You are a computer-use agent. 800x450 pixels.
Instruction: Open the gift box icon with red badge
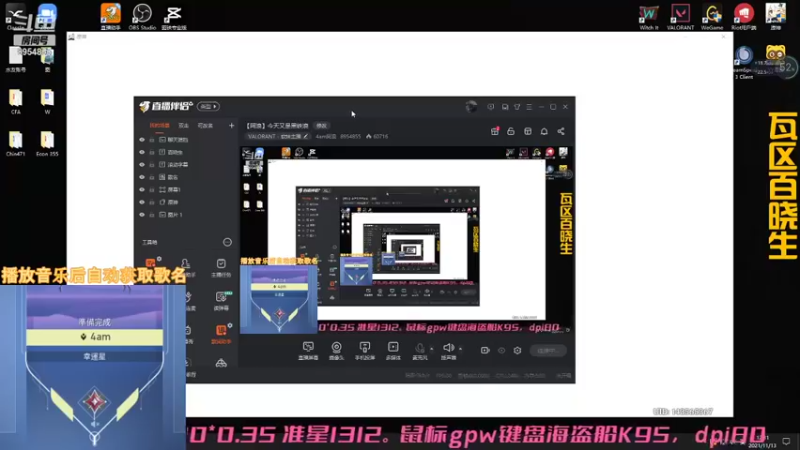(494, 131)
